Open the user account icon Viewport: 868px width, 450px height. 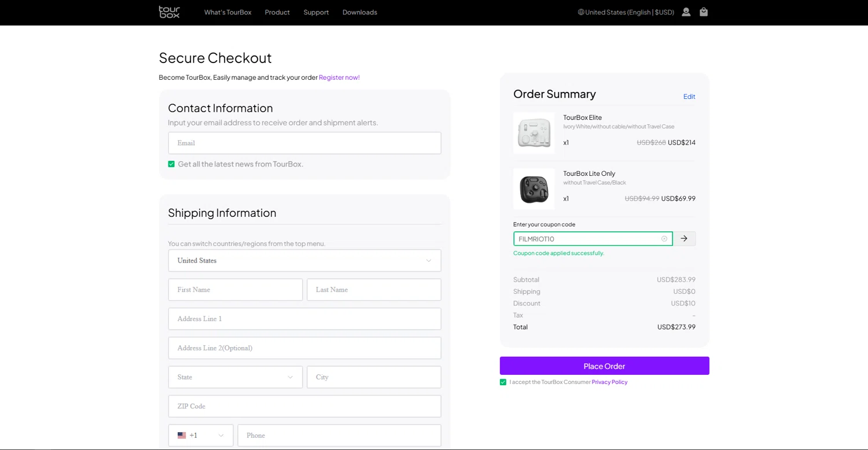[686, 12]
